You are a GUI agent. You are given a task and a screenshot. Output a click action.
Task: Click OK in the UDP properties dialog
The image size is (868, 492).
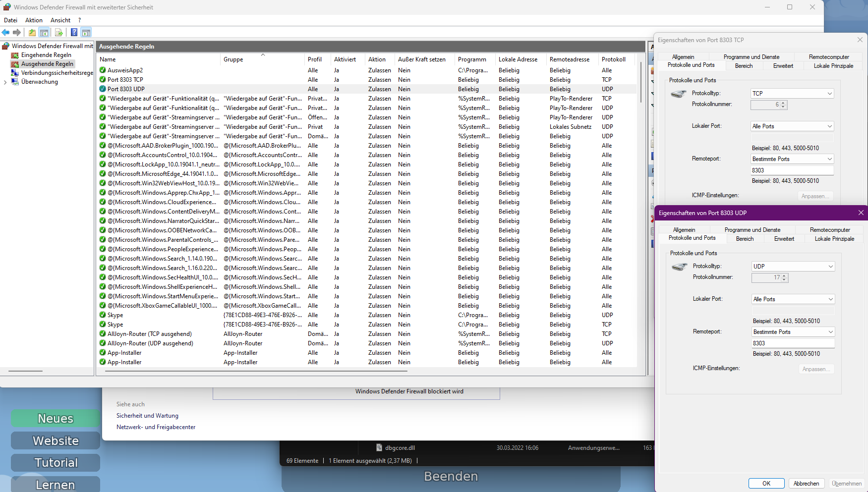click(x=766, y=484)
